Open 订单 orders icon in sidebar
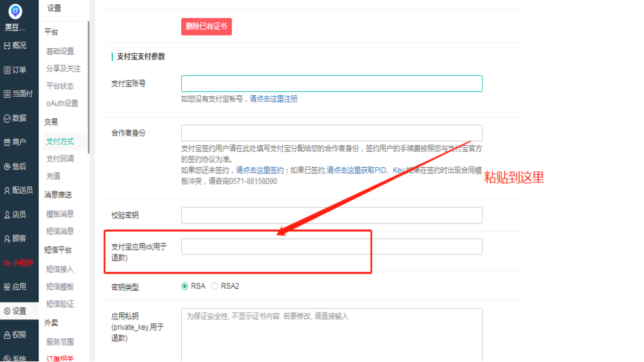 (7, 70)
